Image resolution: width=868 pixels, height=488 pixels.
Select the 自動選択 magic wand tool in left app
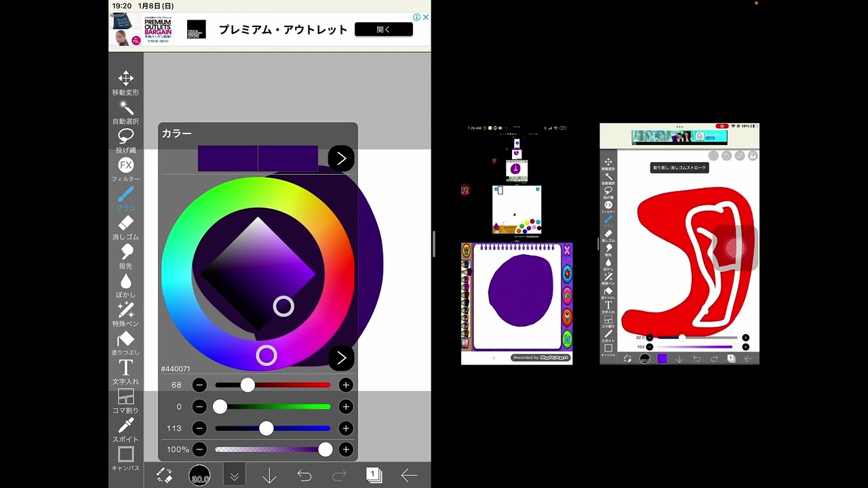click(x=125, y=112)
